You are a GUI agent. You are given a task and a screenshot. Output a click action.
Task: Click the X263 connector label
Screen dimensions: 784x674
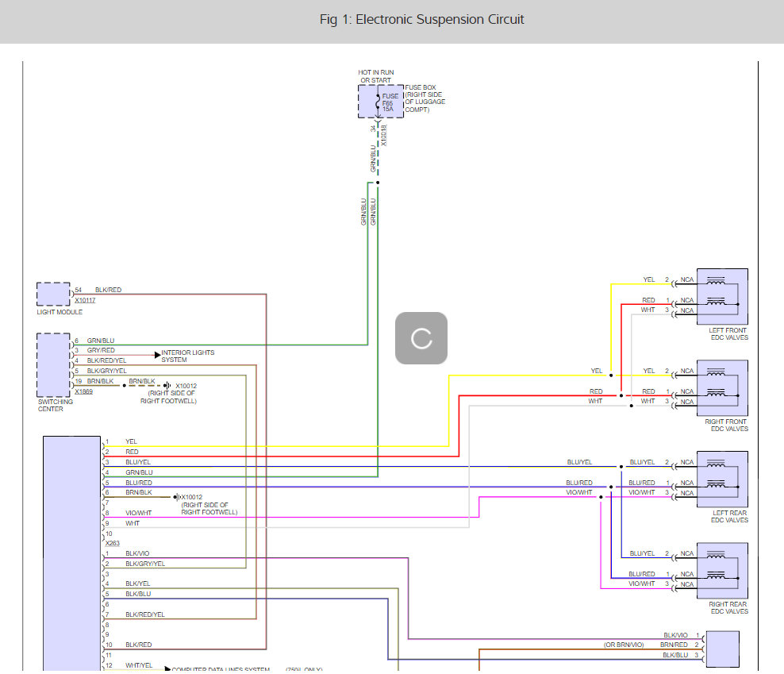[112, 543]
